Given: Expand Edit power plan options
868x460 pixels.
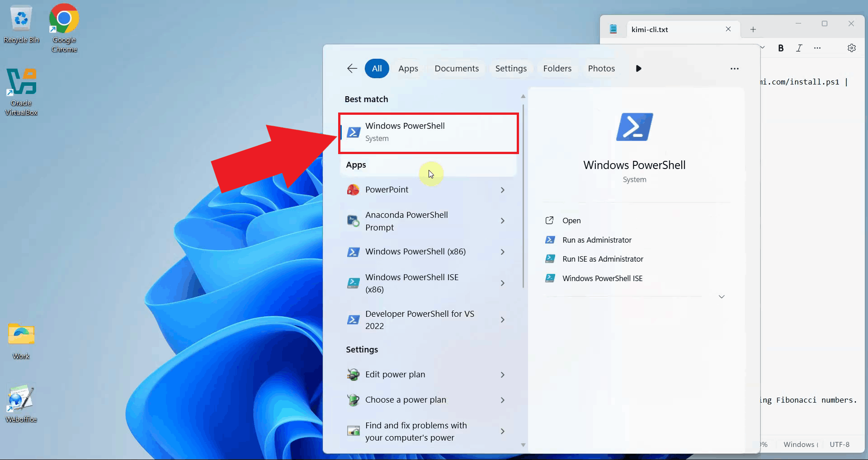Looking at the screenshot, I should coord(502,374).
